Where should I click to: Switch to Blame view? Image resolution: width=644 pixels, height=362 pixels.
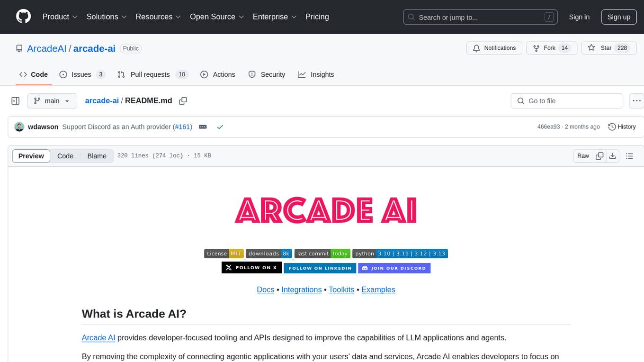click(97, 156)
